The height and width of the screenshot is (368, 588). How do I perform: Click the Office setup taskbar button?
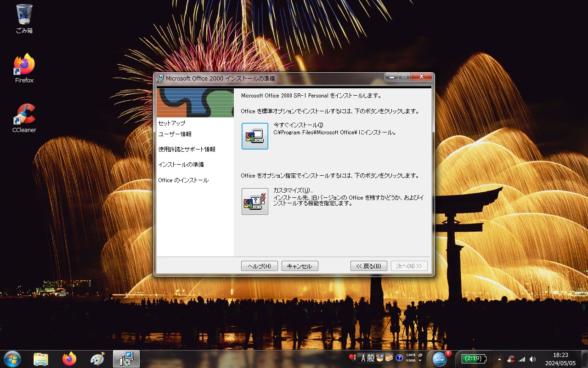126,359
